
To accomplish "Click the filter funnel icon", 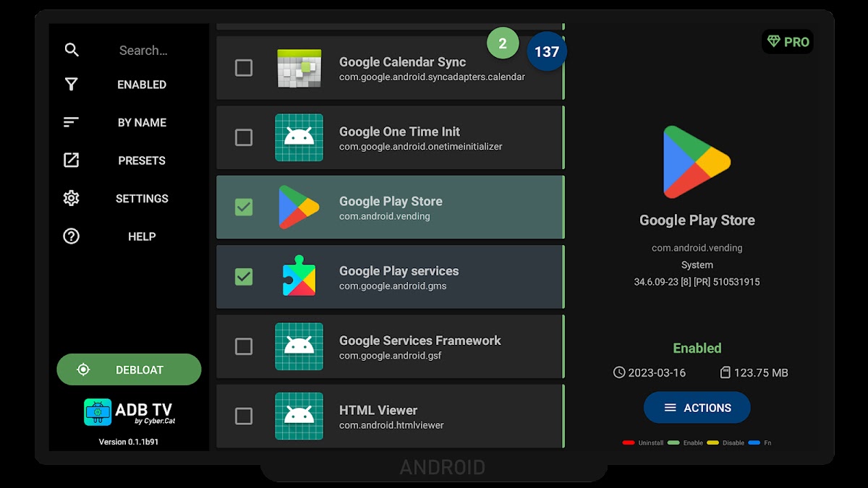I will tap(71, 85).
